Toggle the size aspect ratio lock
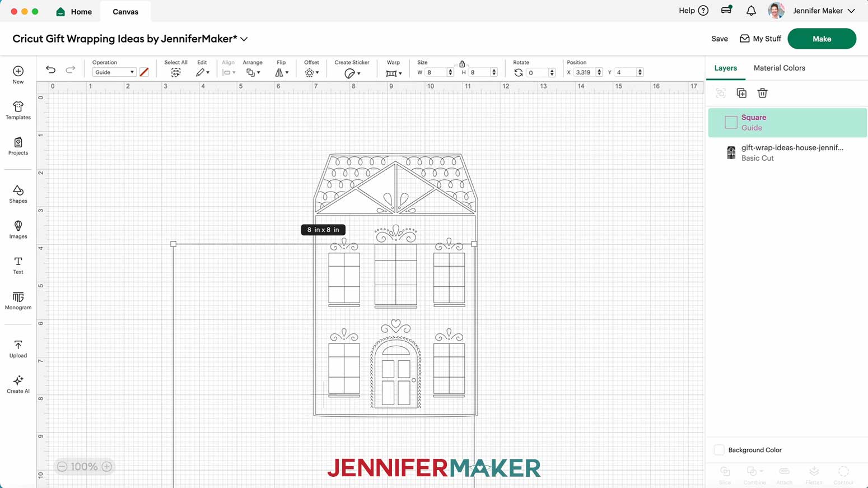 462,64
